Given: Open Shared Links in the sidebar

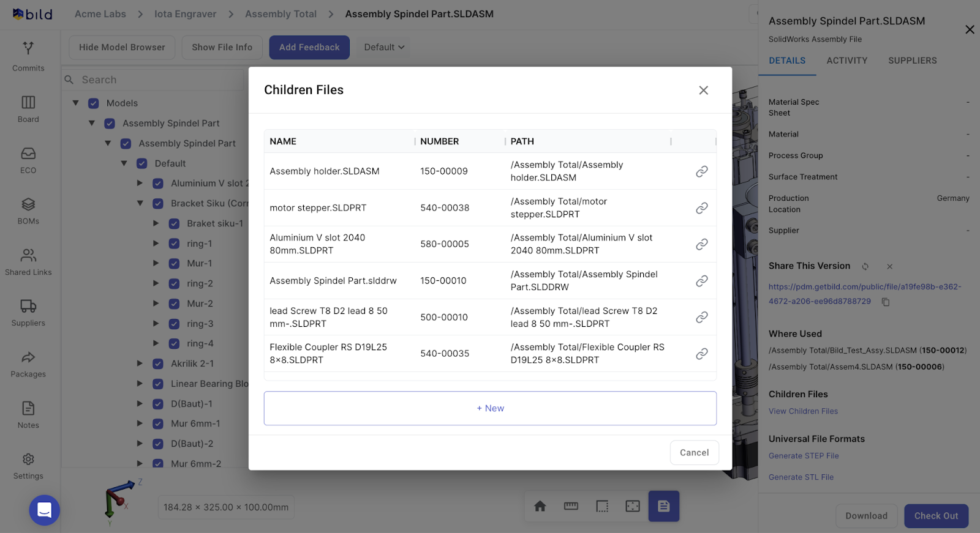Looking at the screenshot, I should 28,261.
